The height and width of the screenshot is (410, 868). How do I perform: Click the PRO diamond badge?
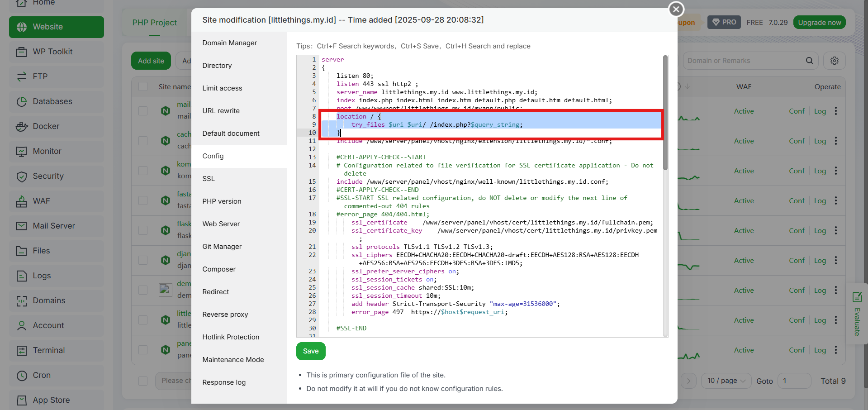724,22
